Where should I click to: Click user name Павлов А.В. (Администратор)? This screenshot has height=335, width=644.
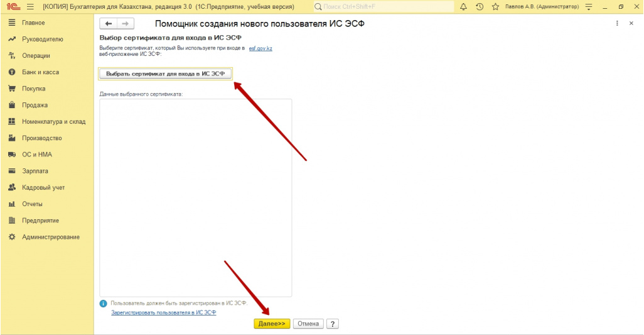click(542, 6)
